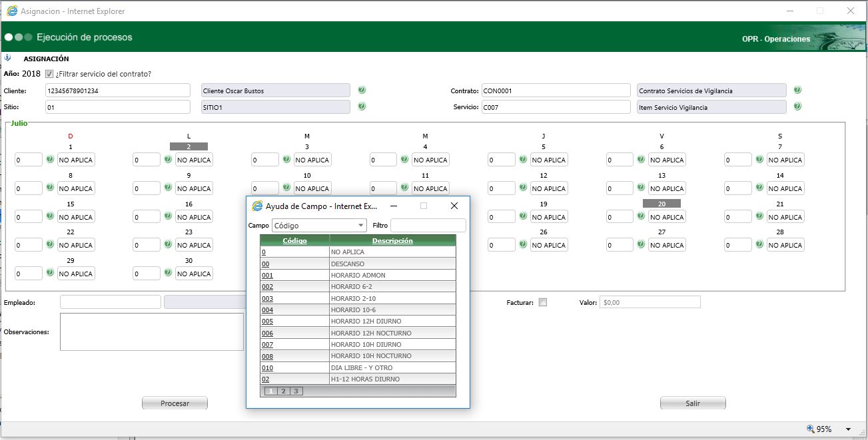This screenshot has width=868, height=440.
Task: Click the help icon next to Cliente description
Action: click(x=362, y=91)
